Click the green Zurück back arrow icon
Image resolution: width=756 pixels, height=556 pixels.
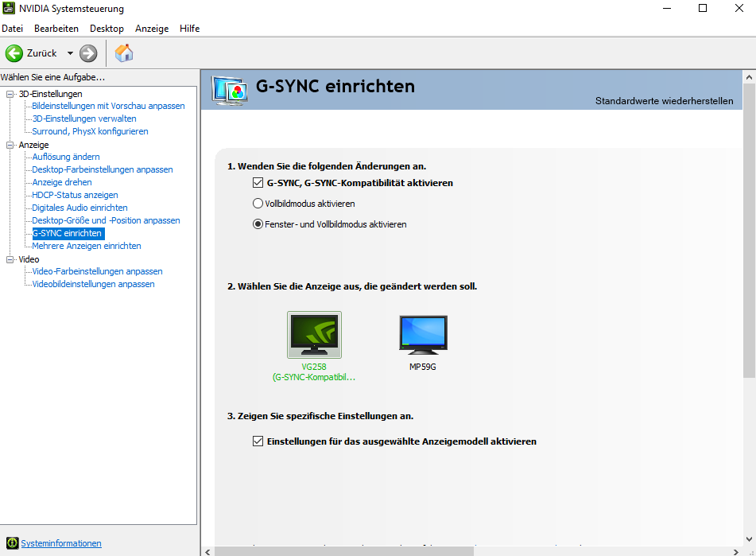pyautogui.click(x=15, y=53)
